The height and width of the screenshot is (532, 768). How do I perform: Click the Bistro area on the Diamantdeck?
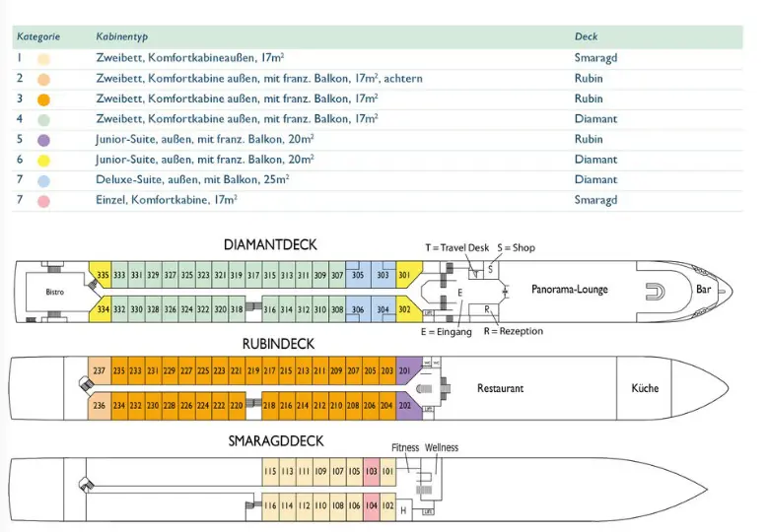[x=55, y=292]
